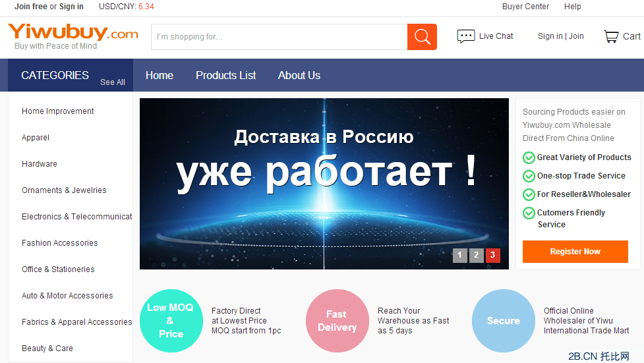This screenshot has height=363, width=644.
Task: Click the orange magnifier search icon
Action: click(422, 37)
